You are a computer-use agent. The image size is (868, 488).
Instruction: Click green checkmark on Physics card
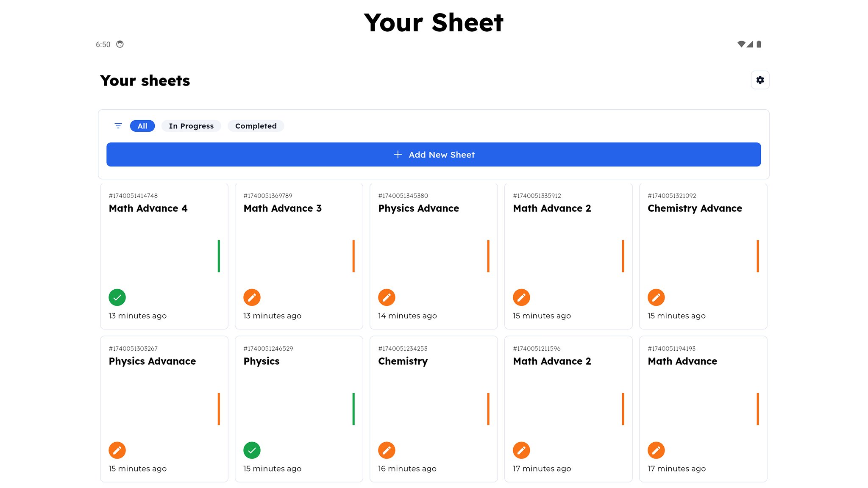coord(252,450)
